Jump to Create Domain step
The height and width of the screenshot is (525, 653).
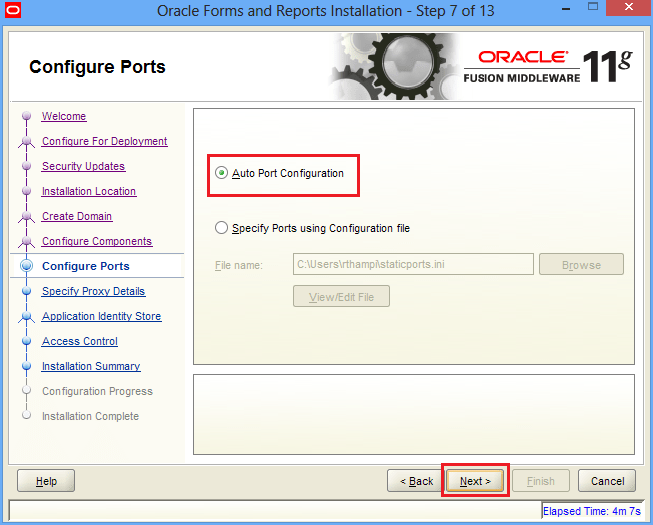click(77, 216)
